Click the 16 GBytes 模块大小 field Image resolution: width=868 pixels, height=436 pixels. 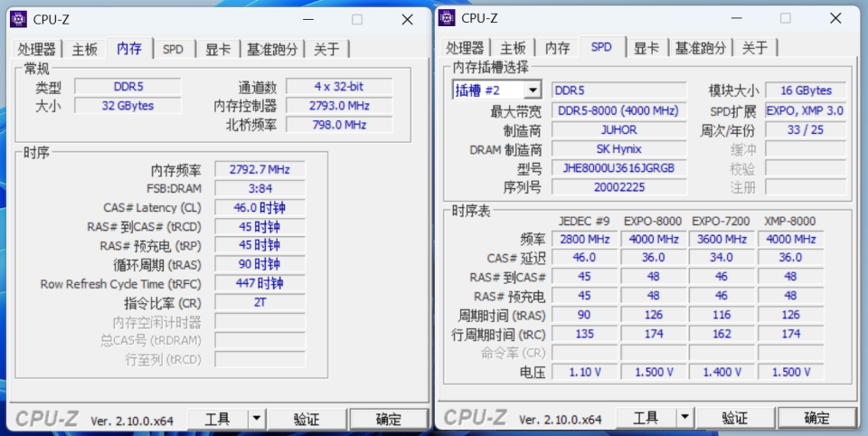(x=806, y=90)
